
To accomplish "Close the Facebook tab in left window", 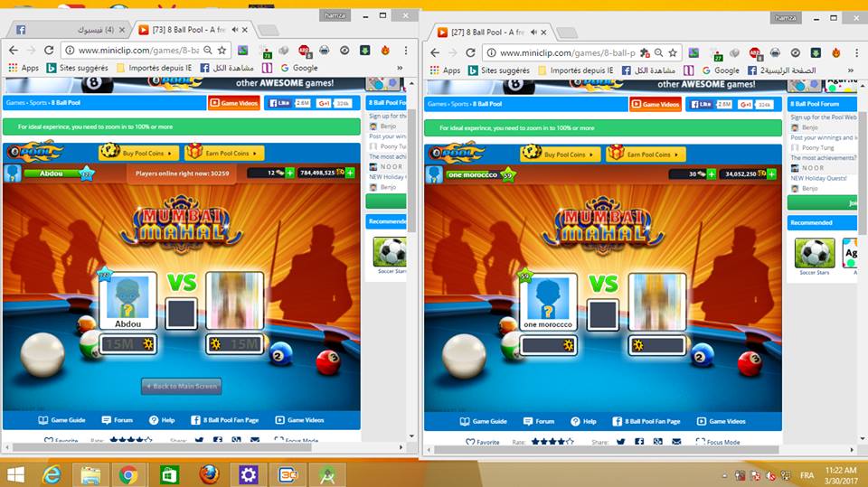I will [122, 29].
